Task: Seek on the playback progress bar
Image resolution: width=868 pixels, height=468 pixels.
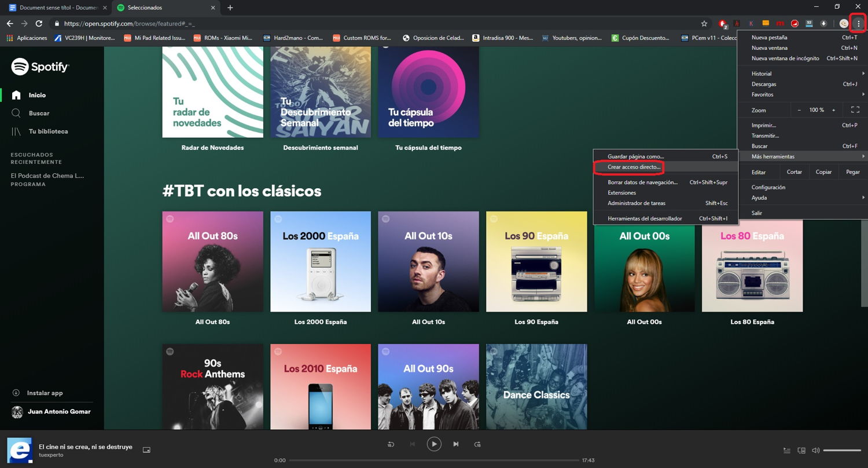Action: (x=433, y=460)
